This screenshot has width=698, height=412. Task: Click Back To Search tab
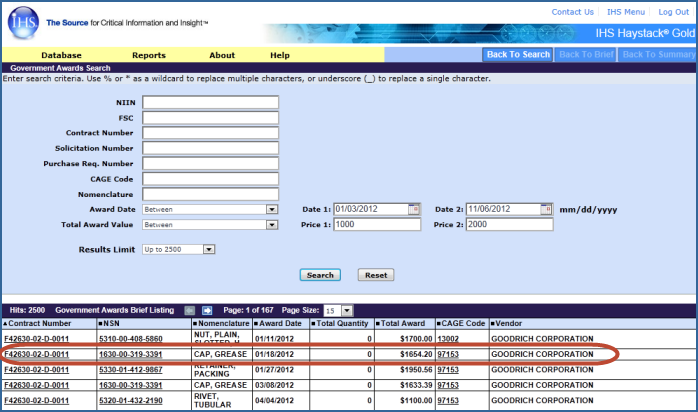click(x=518, y=54)
